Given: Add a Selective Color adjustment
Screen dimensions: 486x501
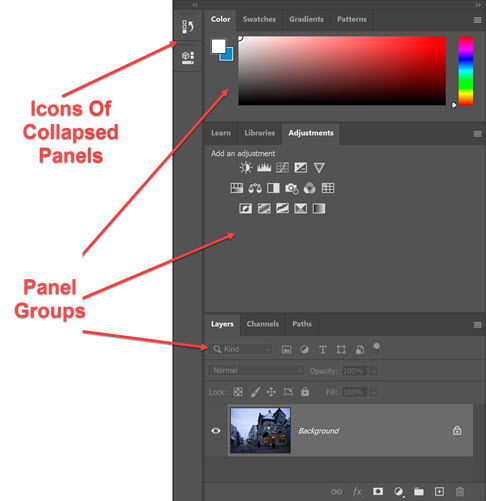Looking at the screenshot, I should [x=301, y=209].
